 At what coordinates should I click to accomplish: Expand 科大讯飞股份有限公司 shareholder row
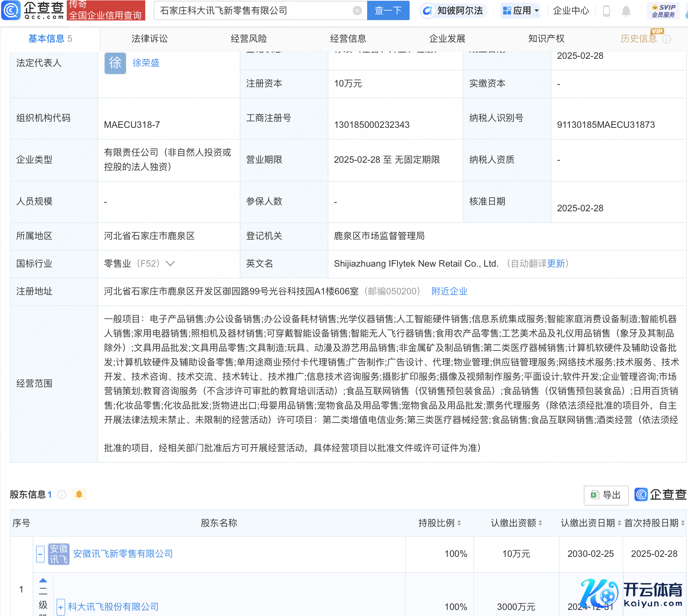pyautogui.click(x=61, y=607)
